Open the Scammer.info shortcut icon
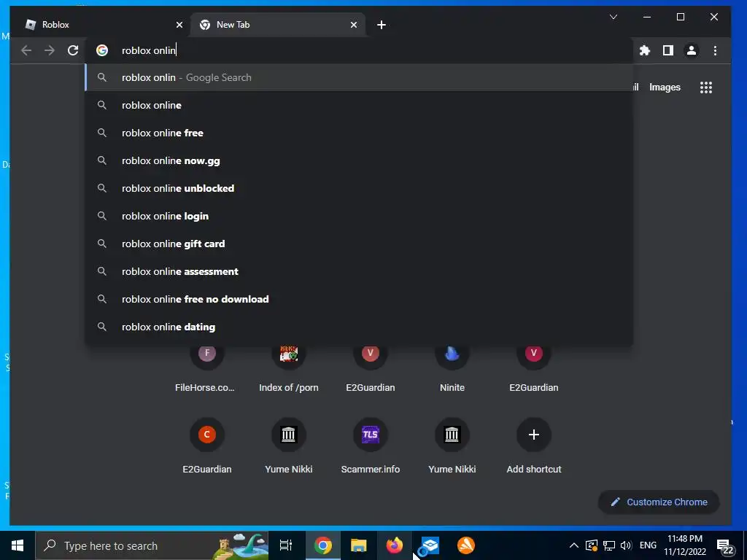Viewport: 747px width, 560px height. coord(370,435)
